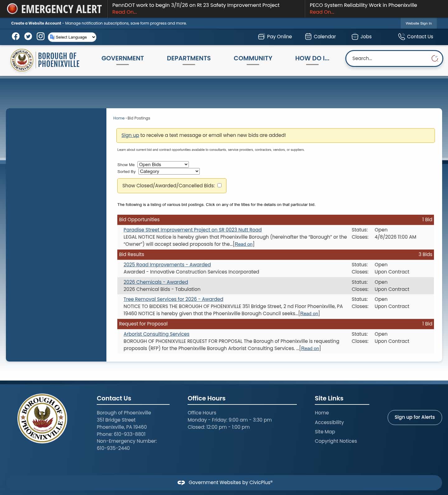Open the Sorted By Category dropdown
Screen dimensions: 448x495
(x=169, y=171)
